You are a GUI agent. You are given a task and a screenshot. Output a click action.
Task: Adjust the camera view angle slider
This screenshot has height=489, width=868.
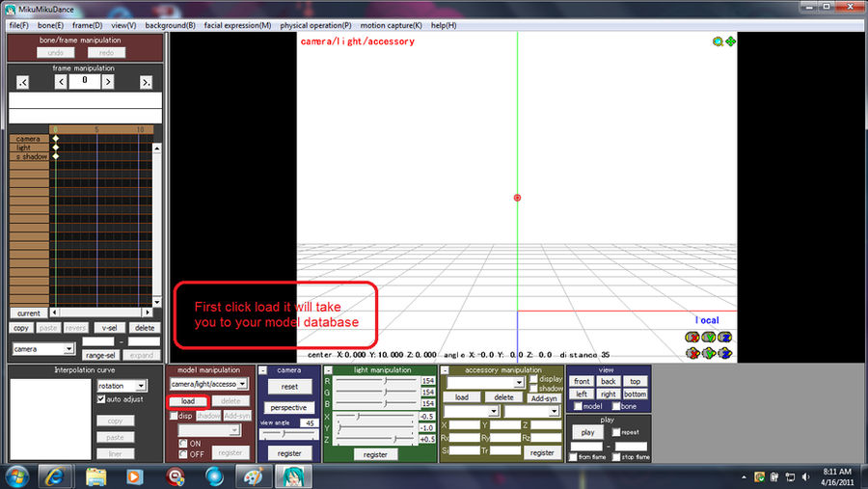(289, 434)
